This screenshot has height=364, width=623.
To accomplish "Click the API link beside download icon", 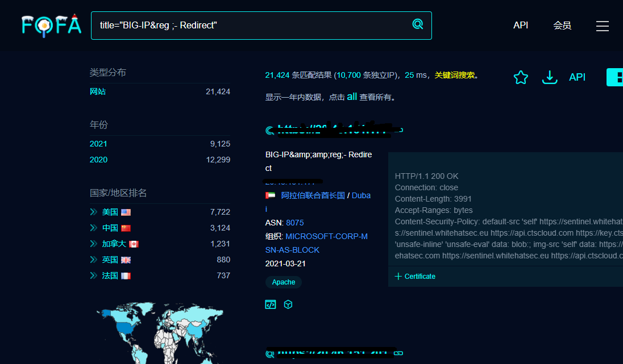I will (577, 77).
